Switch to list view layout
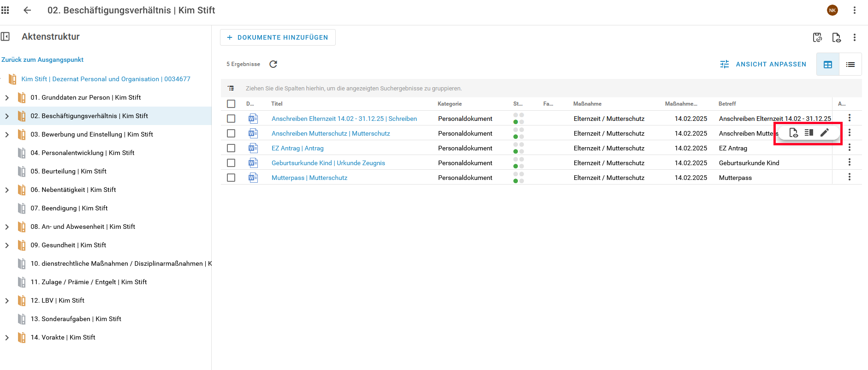Image resolution: width=868 pixels, height=370 pixels. [x=850, y=65]
